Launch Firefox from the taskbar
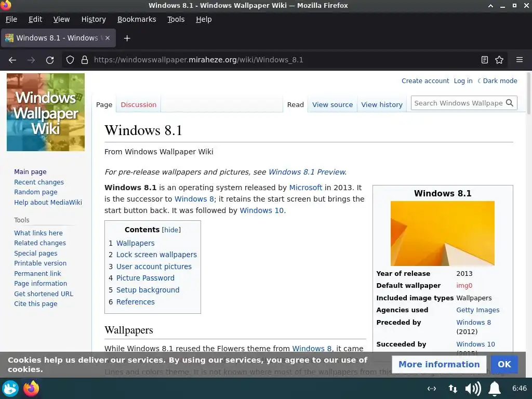Screen dimensions: 532x399 click(x=31, y=389)
